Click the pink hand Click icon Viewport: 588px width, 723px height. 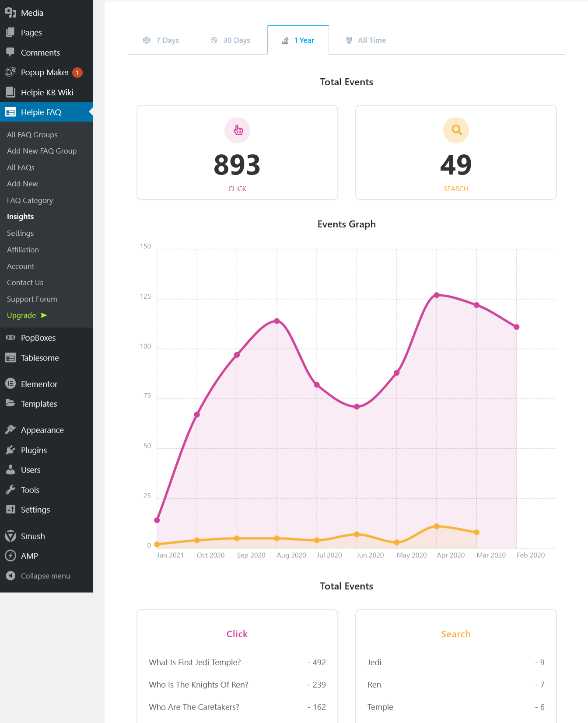[238, 130]
